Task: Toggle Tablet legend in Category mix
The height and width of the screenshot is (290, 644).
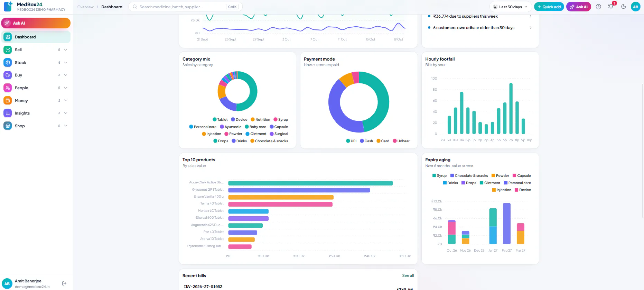Action: tap(220, 120)
